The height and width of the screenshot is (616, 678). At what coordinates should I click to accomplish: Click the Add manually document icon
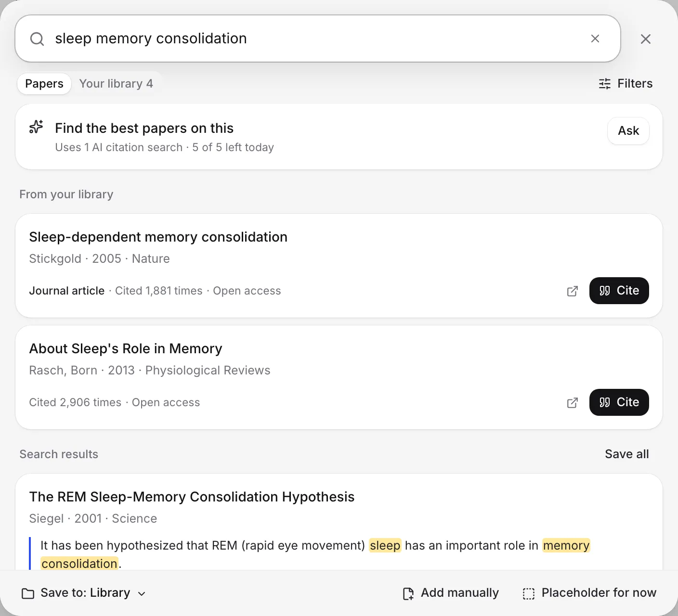click(408, 593)
